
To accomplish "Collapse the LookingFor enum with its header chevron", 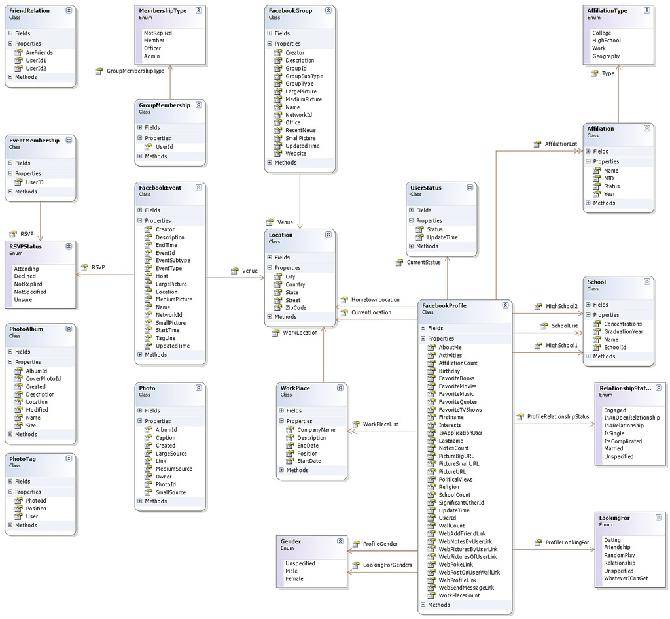I will coord(658,518).
